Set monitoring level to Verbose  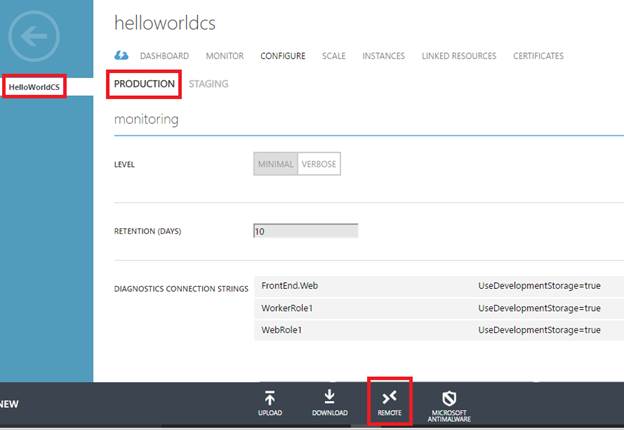click(319, 164)
